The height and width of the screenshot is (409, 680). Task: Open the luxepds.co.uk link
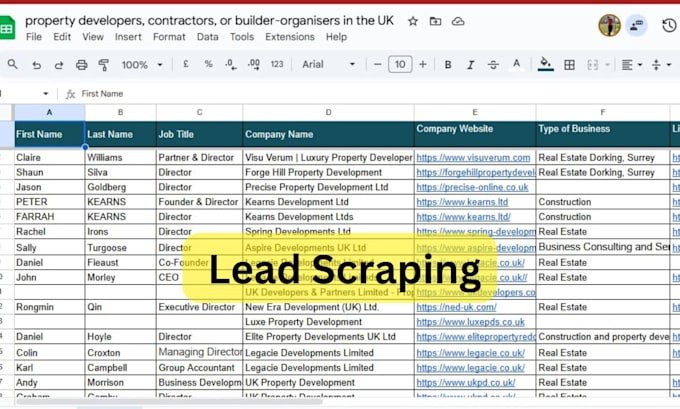coord(471,322)
